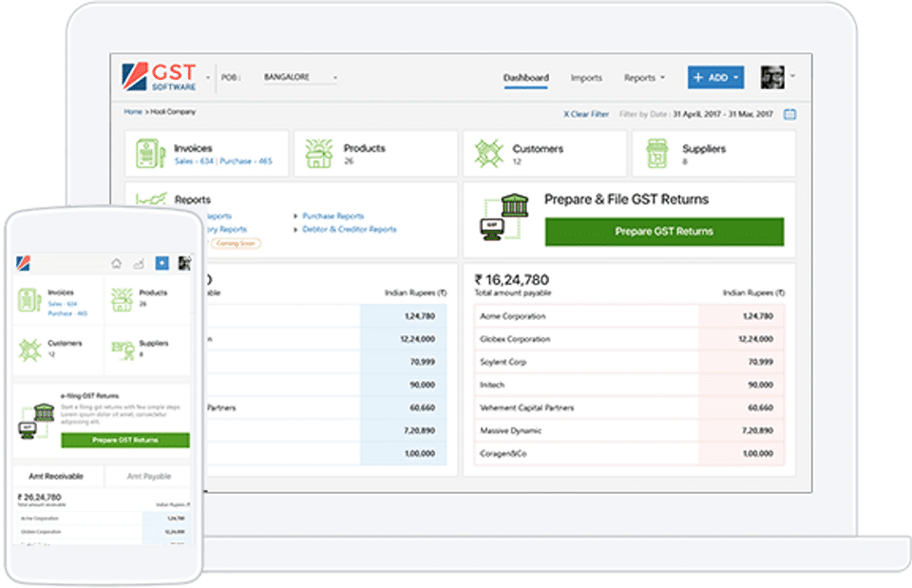This screenshot has height=588, width=912.
Task: Tap Prepare GST Returns button on phone
Action: 125,440
